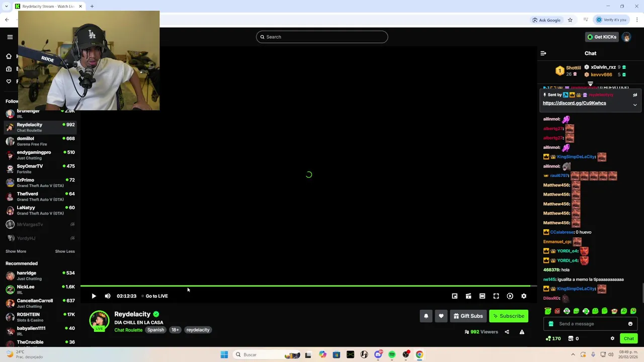Screen dimensions: 644x362
Task: Open the Chat Roulette category link
Action: click(x=128, y=330)
